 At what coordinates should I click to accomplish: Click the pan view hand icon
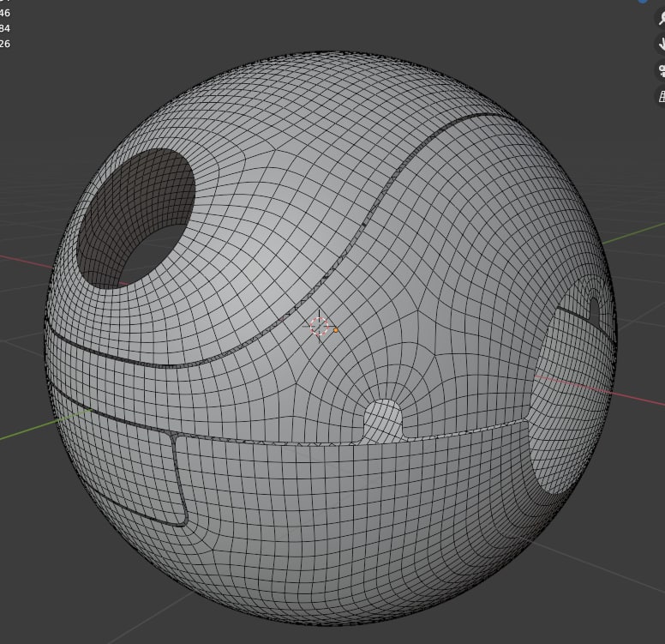click(x=662, y=43)
